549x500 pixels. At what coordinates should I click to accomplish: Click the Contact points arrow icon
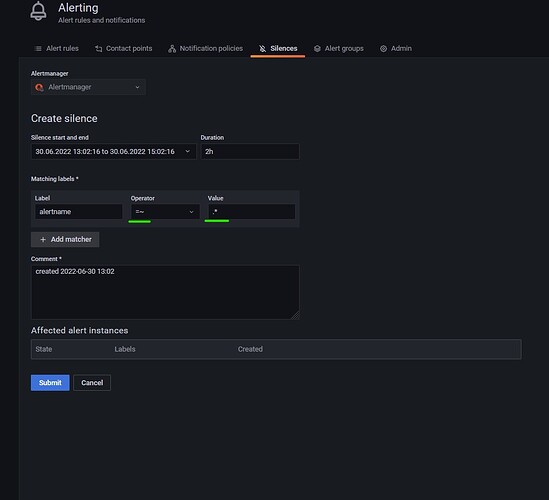98,49
